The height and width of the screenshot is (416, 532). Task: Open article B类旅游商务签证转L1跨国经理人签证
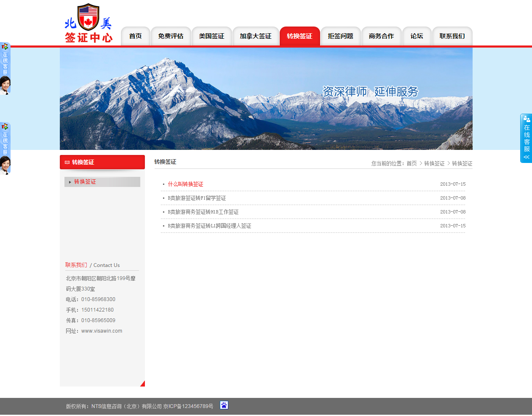[209, 226]
